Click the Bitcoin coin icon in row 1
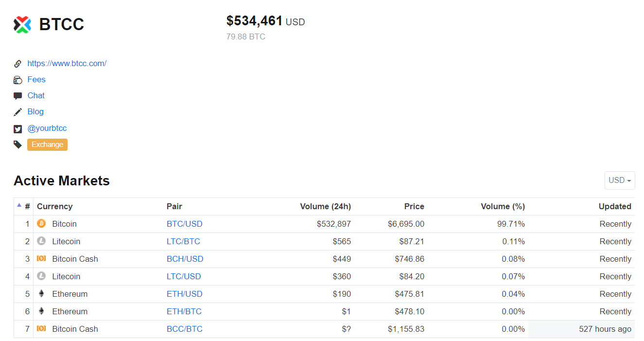The image size is (644, 341). [41, 224]
